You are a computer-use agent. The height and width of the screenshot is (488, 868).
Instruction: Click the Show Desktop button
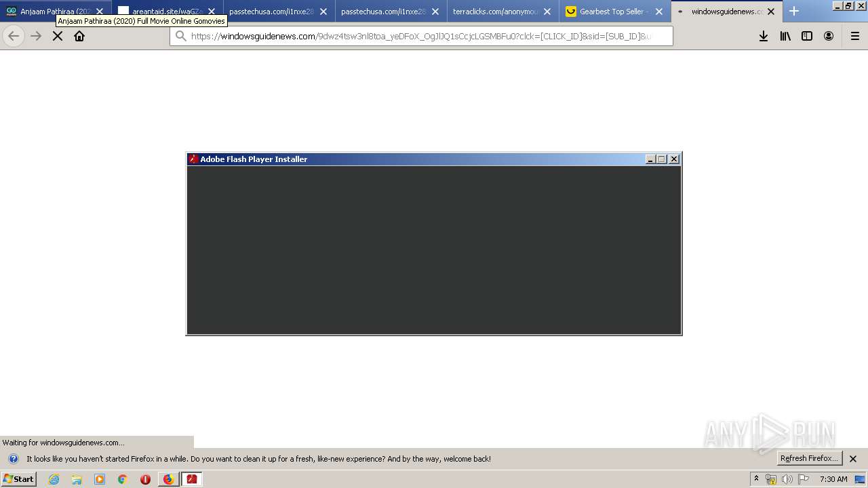point(861,479)
